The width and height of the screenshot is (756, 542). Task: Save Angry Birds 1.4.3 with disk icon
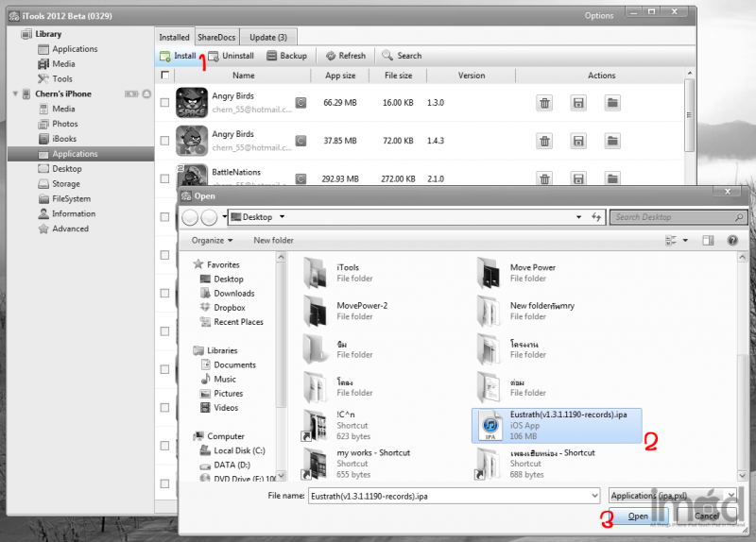tap(578, 141)
